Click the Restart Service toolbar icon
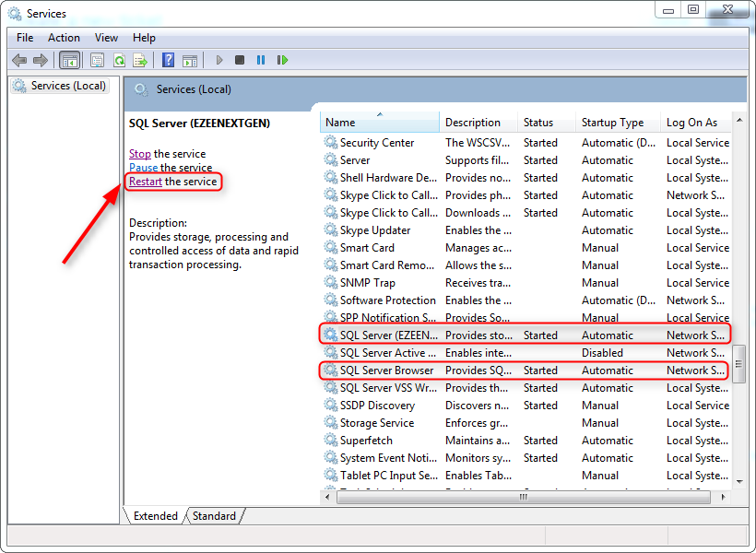This screenshot has height=553, width=756. (x=282, y=60)
